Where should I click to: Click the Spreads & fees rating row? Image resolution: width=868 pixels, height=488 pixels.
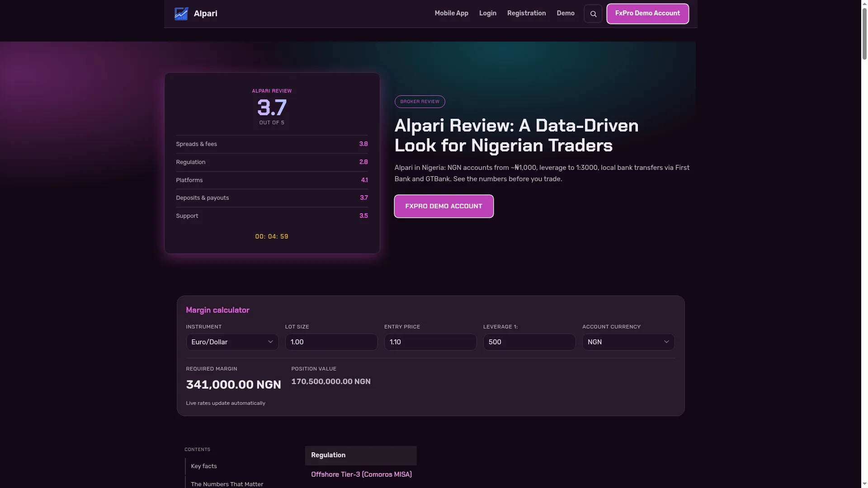272,144
